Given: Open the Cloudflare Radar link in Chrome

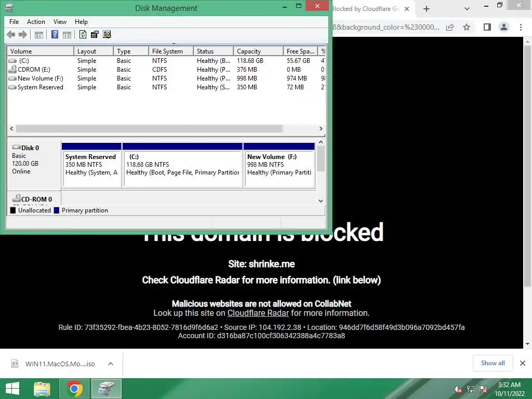Looking at the screenshot, I should 258,313.
